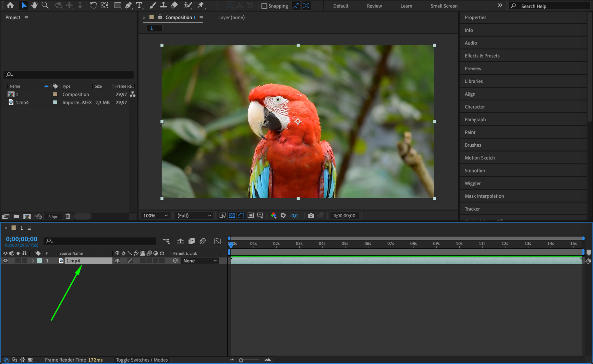Image resolution: width=593 pixels, height=364 pixels.
Task: Expand the 1.mp4 layer properties
Action: [33, 261]
